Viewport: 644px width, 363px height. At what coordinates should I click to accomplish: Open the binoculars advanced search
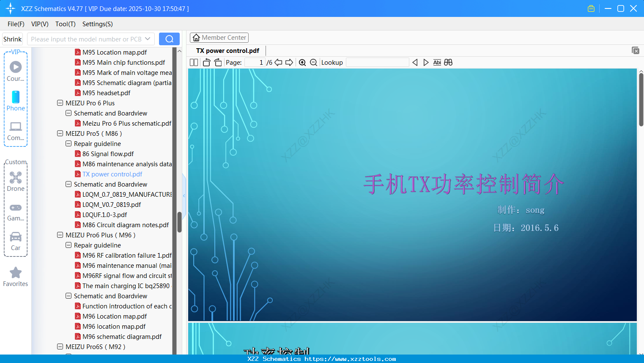tap(448, 62)
